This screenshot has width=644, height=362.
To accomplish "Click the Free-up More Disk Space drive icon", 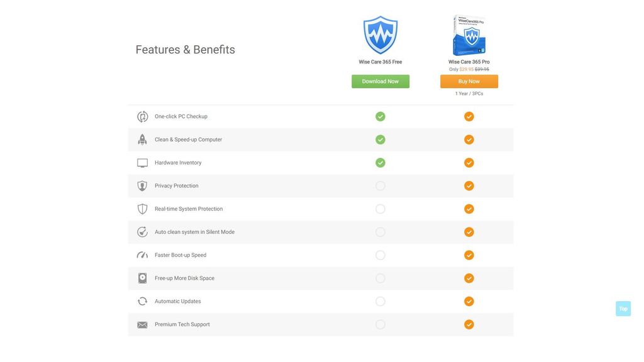I will [x=142, y=278].
